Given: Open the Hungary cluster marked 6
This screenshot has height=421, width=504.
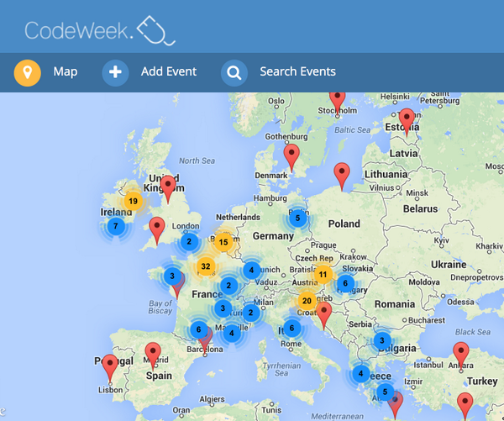Looking at the screenshot, I should pyautogui.click(x=345, y=283).
